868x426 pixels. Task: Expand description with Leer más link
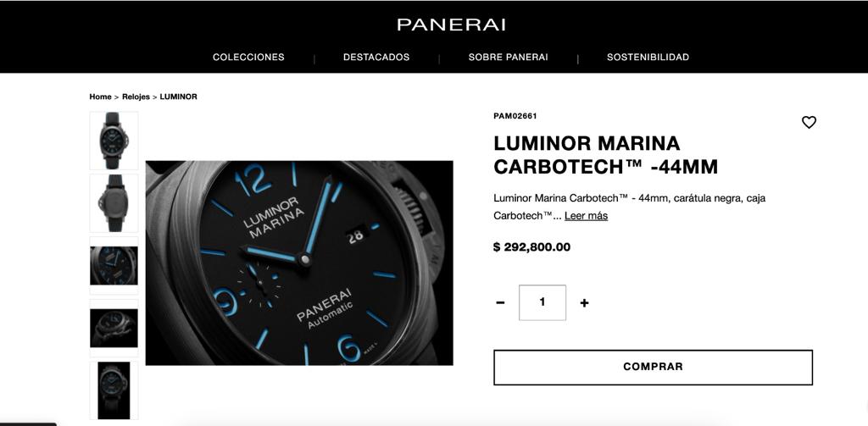tap(587, 216)
